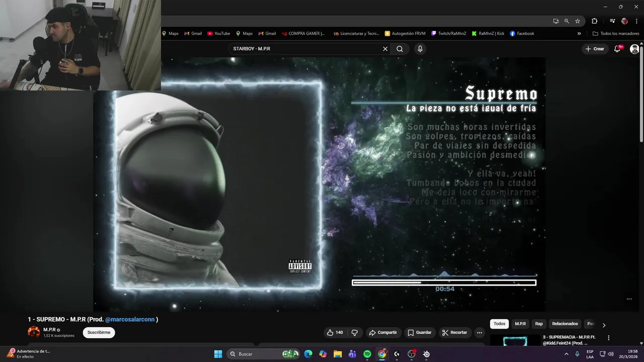Select the M.P.R filter chip
This screenshot has width=644, height=362.
520,324
